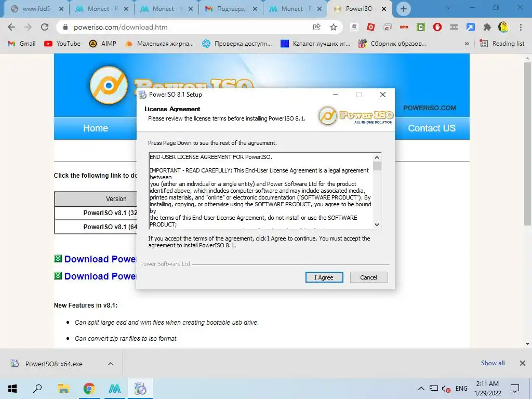532x399 pixels.
Task: Click the license agreement text box
Action: [261, 191]
